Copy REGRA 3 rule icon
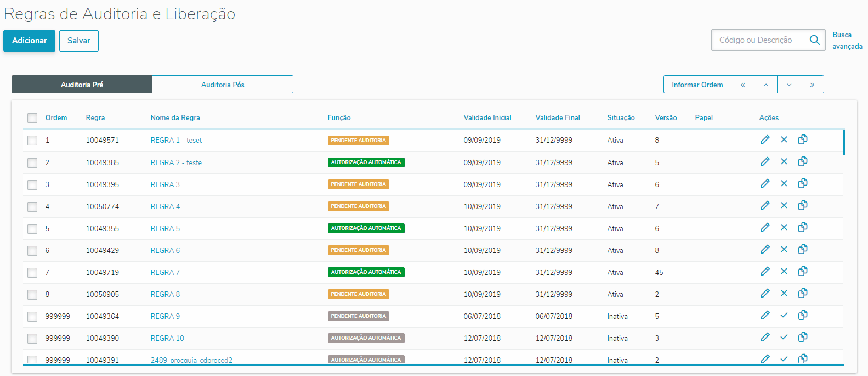 coord(803,183)
